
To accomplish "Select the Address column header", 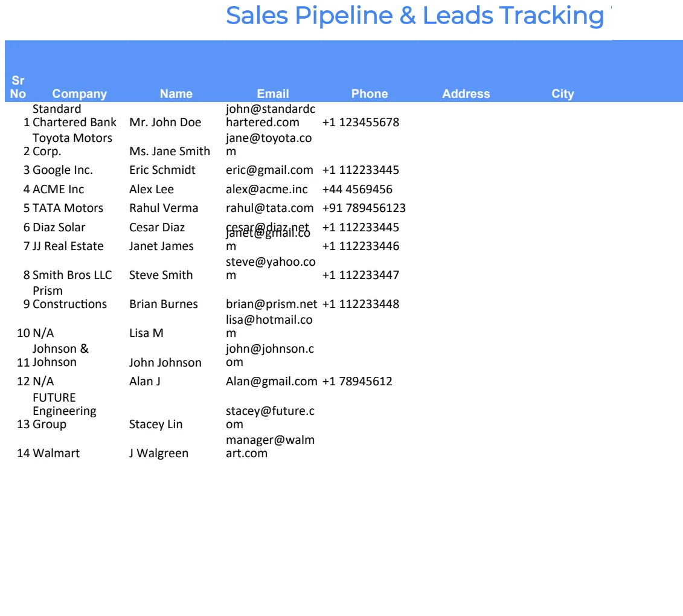I will coord(466,94).
